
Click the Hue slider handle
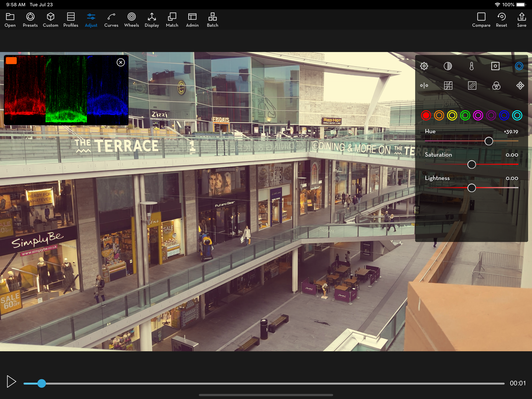pos(488,141)
